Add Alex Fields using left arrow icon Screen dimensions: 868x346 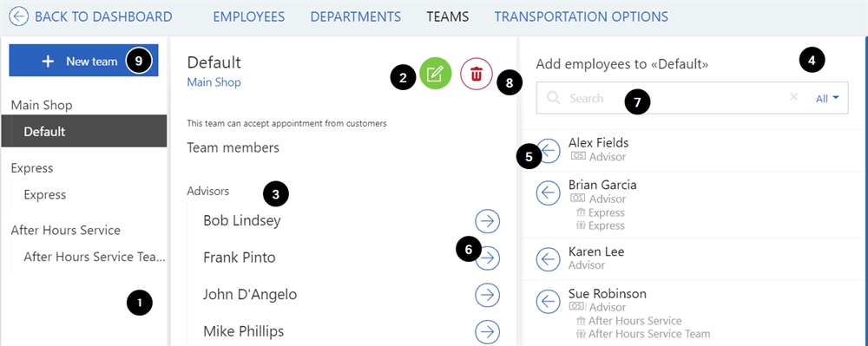tap(549, 150)
